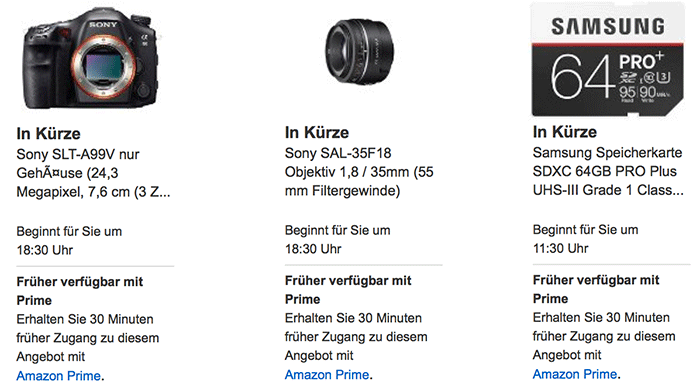The height and width of the screenshot is (388, 700).
Task: Follow the Amazon Prime link under Samsung card
Action: click(x=575, y=374)
